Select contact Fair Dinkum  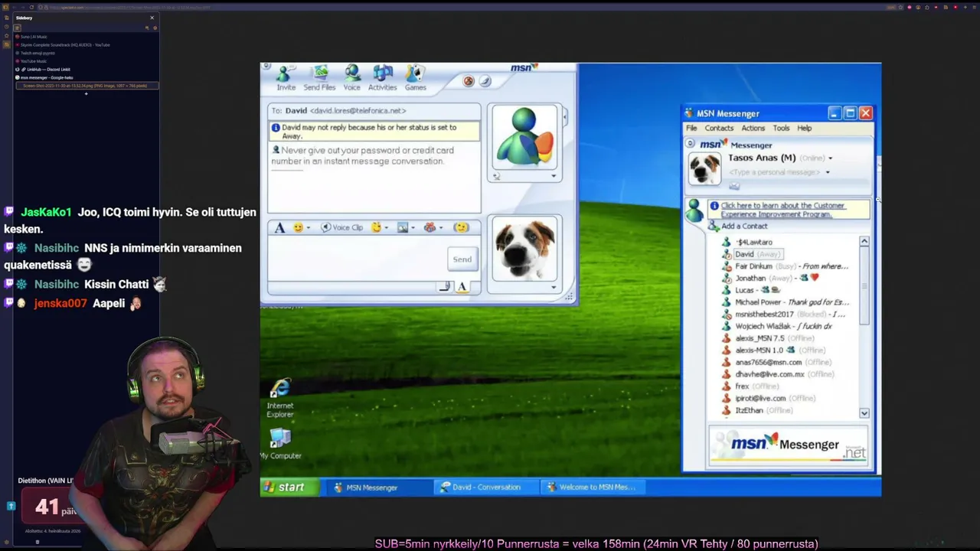click(x=786, y=266)
